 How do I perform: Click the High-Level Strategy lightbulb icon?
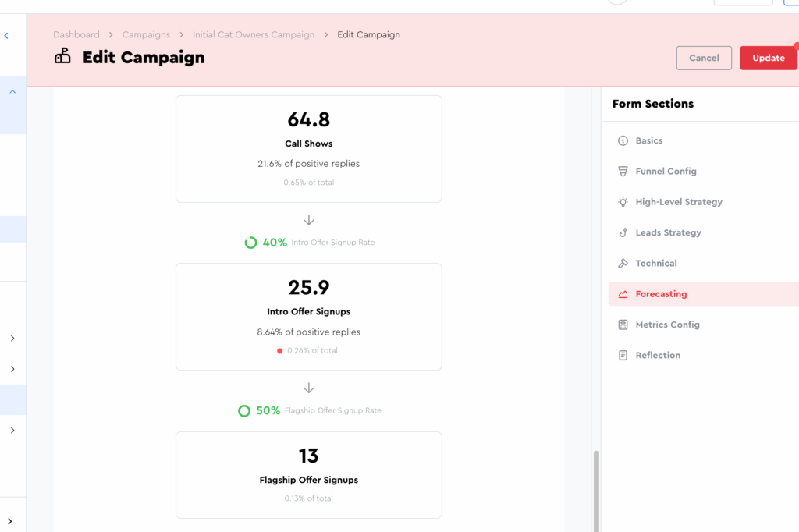pos(623,202)
